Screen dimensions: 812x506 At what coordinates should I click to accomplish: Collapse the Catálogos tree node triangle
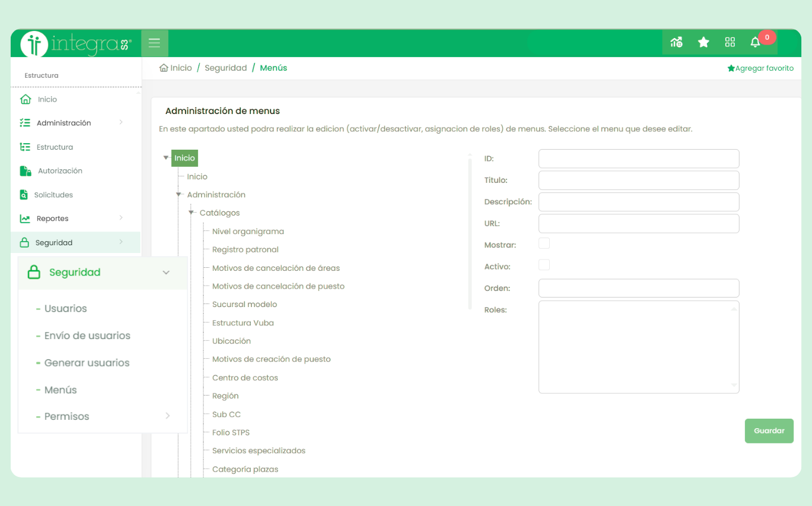pyautogui.click(x=191, y=213)
